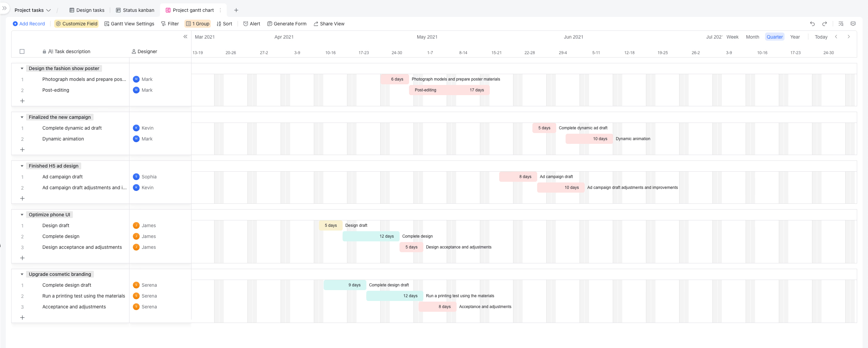Screen dimensions: 868x348
Task: Collapse the Optimize phone UI group
Action: tap(22, 215)
